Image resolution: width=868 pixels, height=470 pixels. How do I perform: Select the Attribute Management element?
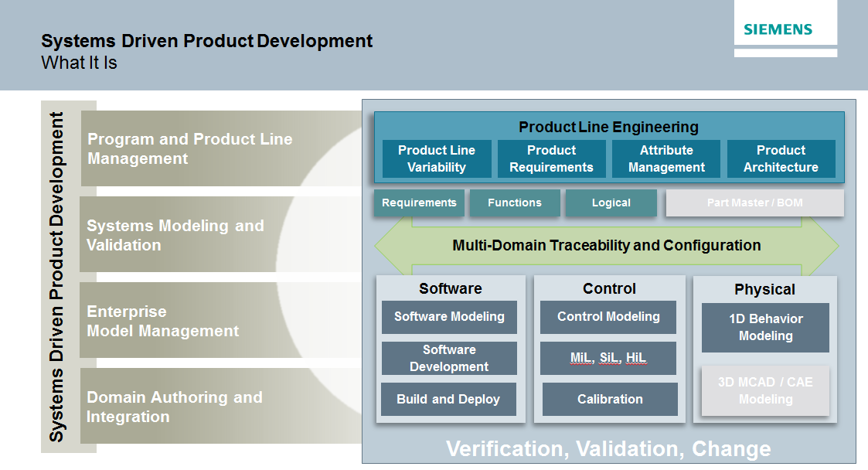[665, 158]
